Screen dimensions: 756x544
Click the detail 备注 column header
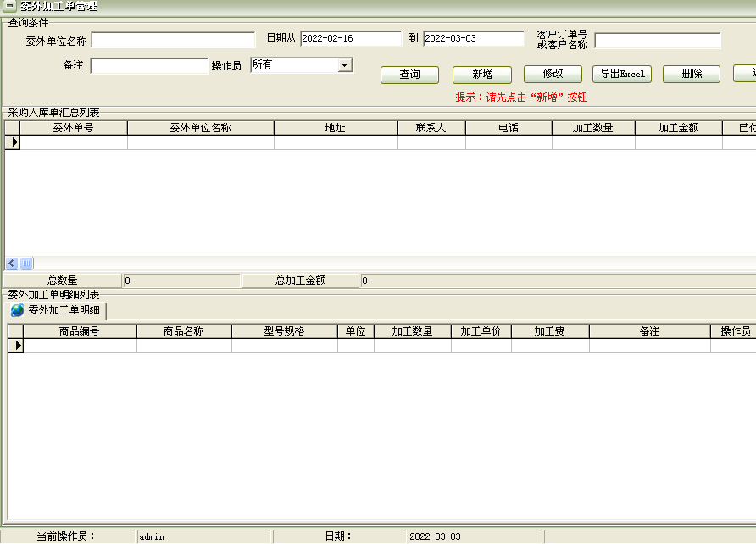point(650,331)
